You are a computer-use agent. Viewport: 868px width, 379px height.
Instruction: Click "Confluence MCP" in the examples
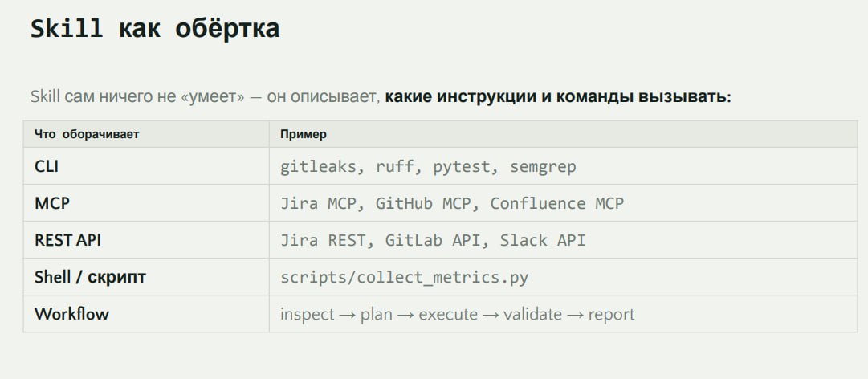click(x=557, y=203)
